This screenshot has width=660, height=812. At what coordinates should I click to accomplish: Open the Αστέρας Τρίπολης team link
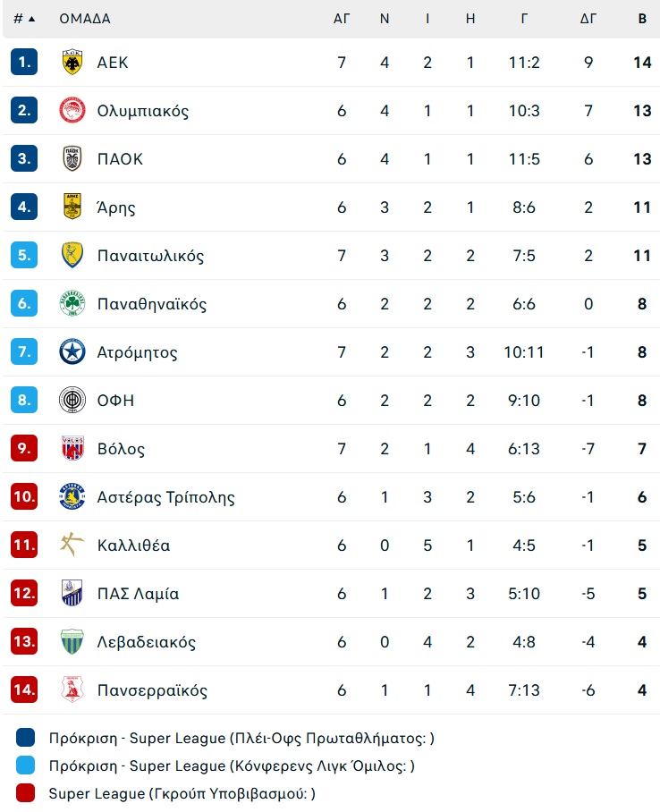(165, 497)
